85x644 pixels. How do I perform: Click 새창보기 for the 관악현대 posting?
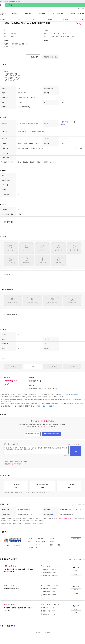pyautogui.click(x=76, y=574)
